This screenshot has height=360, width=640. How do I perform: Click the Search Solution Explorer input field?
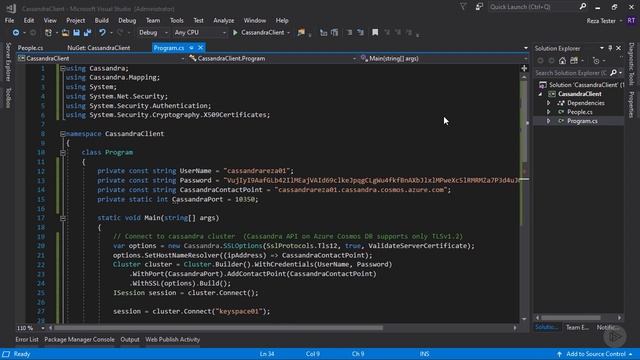[571, 73]
